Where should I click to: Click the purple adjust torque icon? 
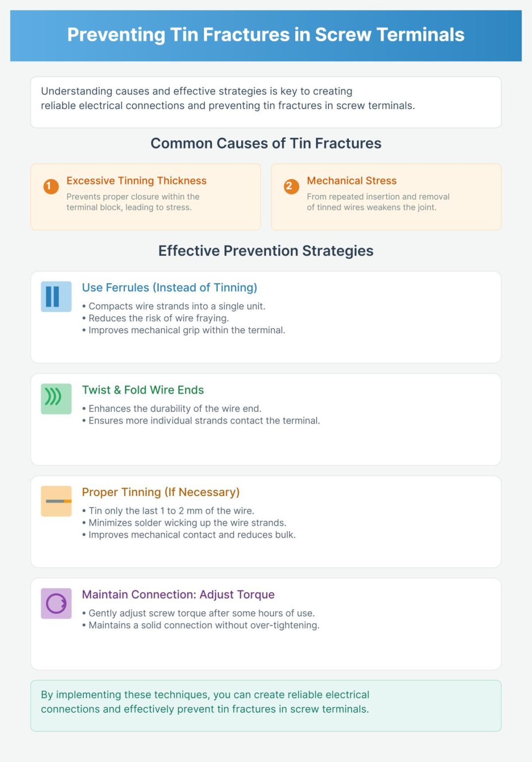point(56,603)
